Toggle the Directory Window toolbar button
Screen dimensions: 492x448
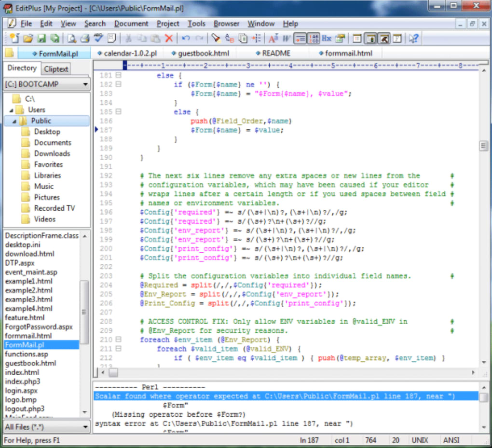370,38
